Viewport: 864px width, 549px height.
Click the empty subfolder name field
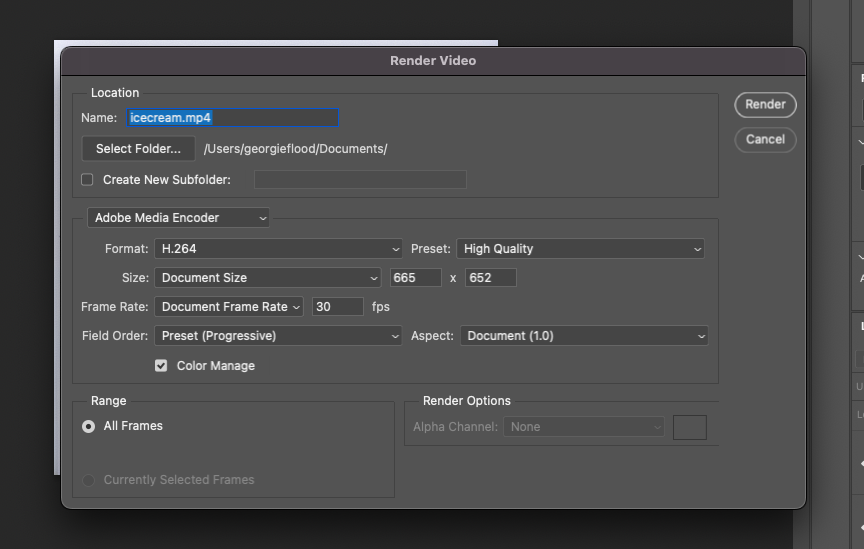point(359,180)
